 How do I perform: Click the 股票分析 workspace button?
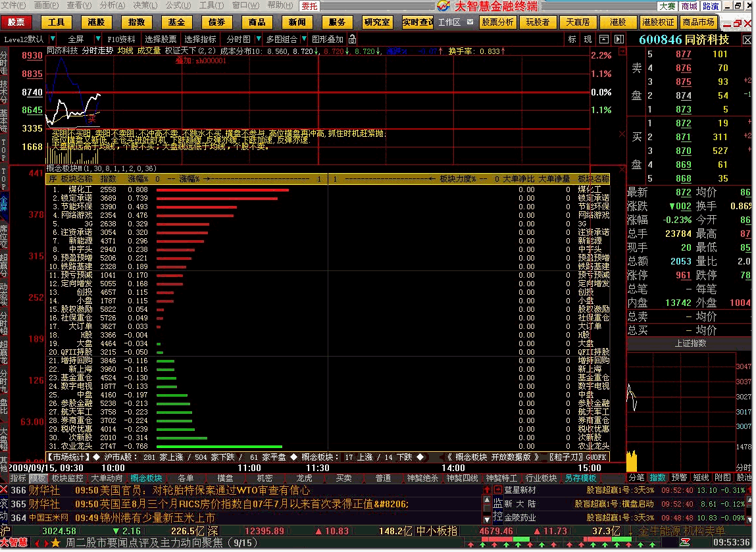[497, 22]
